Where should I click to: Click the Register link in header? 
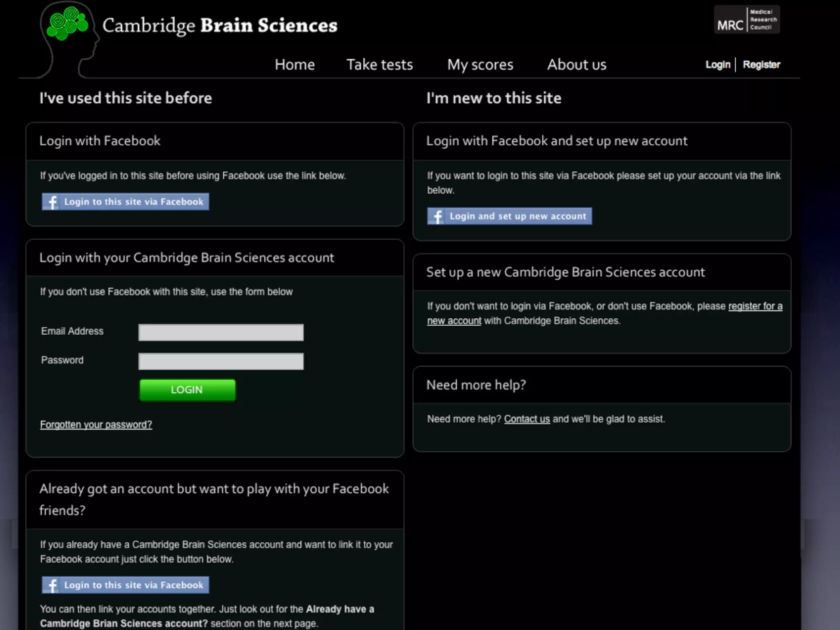(761, 65)
